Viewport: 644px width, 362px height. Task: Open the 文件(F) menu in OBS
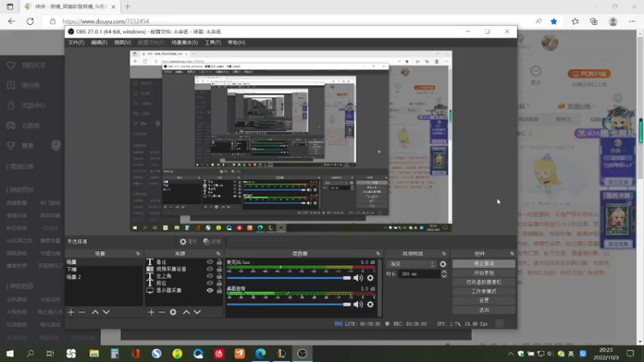point(76,43)
